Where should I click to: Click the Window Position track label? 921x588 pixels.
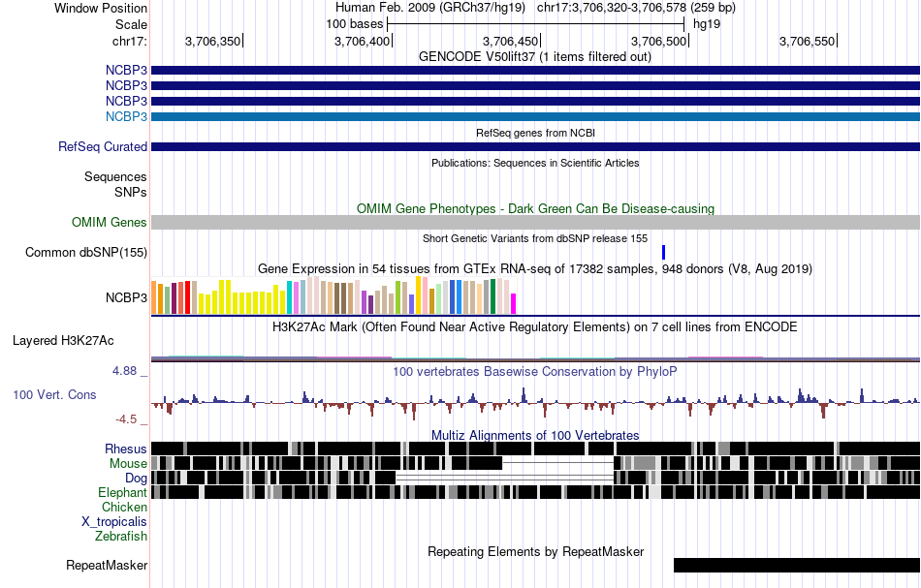click(x=101, y=8)
